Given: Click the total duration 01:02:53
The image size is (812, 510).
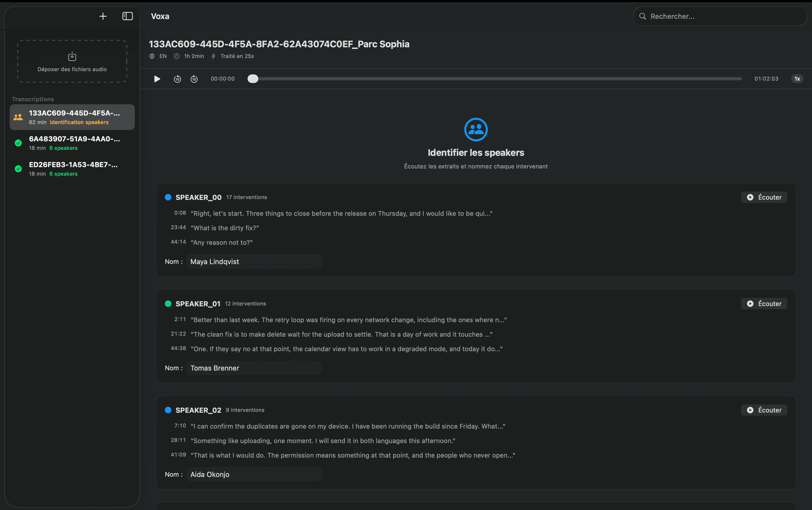Looking at the screenshot, I should point(766,78).
